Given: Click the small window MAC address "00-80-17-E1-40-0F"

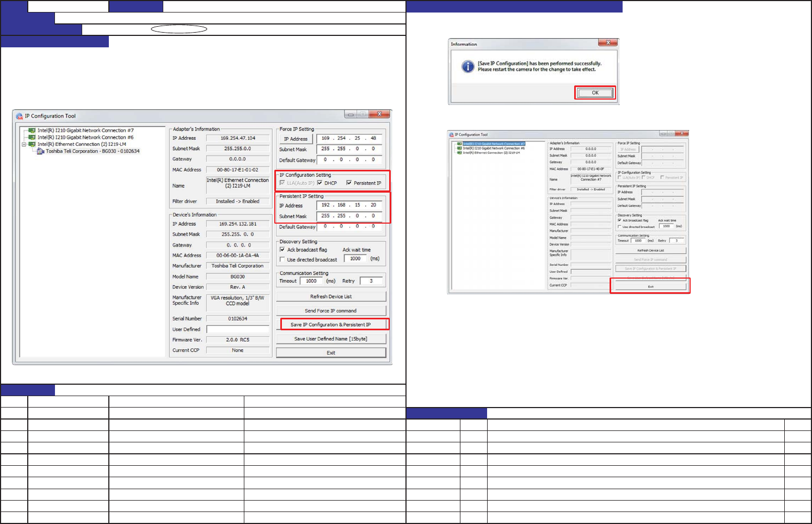Looking at the screenshot, I should coord(590,169).
